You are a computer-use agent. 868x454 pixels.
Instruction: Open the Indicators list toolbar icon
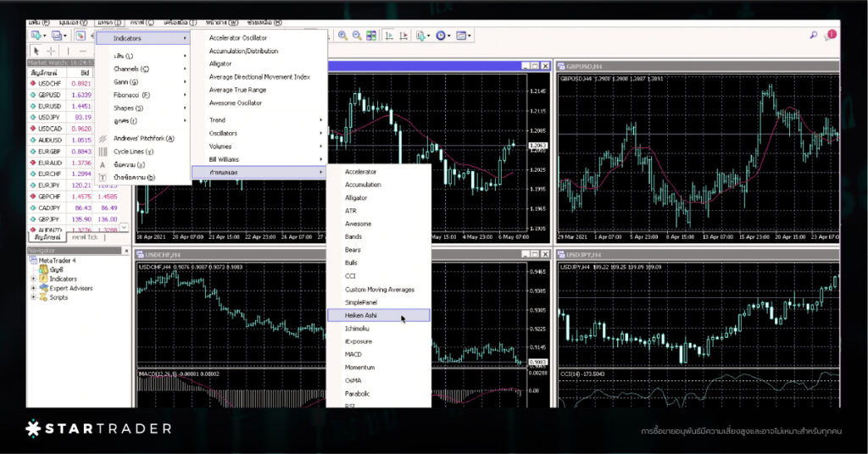pyautogui.click(x=422, y=36)
